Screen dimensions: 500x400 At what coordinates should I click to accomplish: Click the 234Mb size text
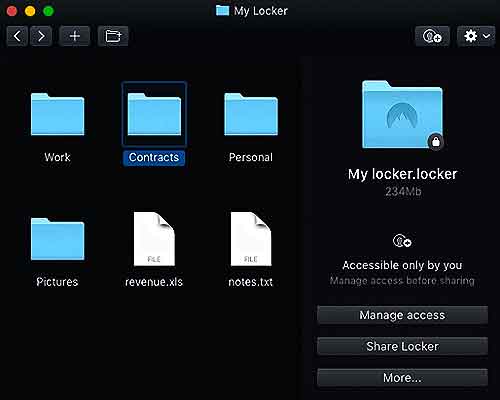(x=403, y=192)
